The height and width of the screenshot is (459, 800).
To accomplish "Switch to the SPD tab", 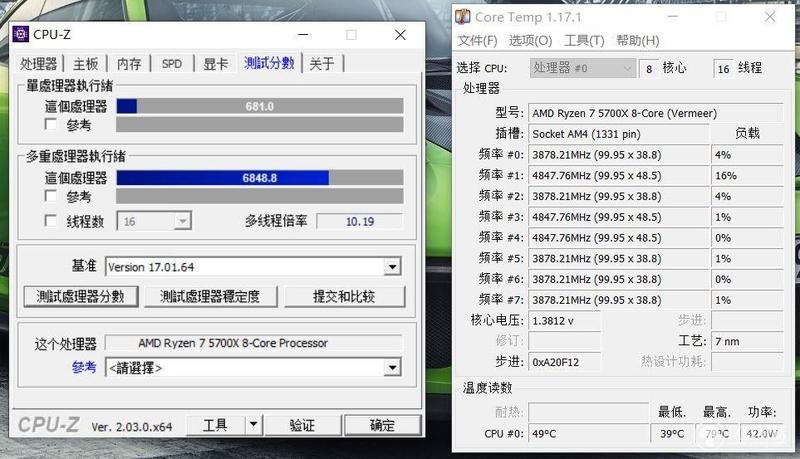I will pos(172,64).
